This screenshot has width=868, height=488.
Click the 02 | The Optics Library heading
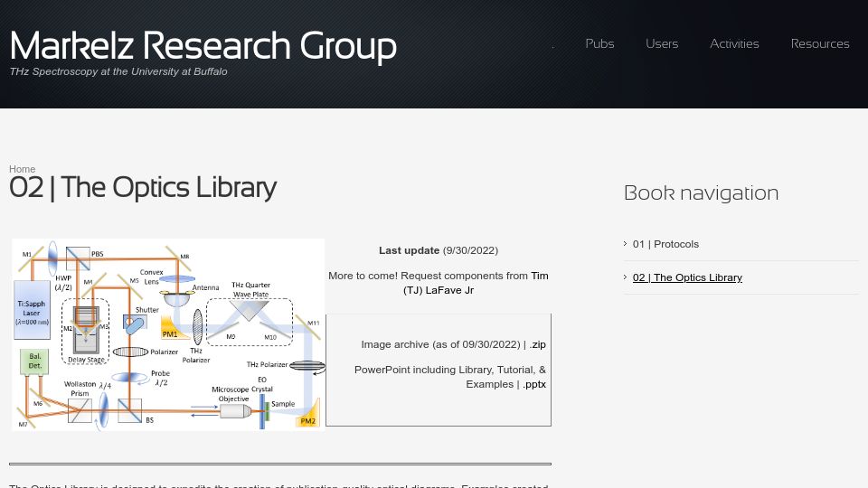point(143,188)
